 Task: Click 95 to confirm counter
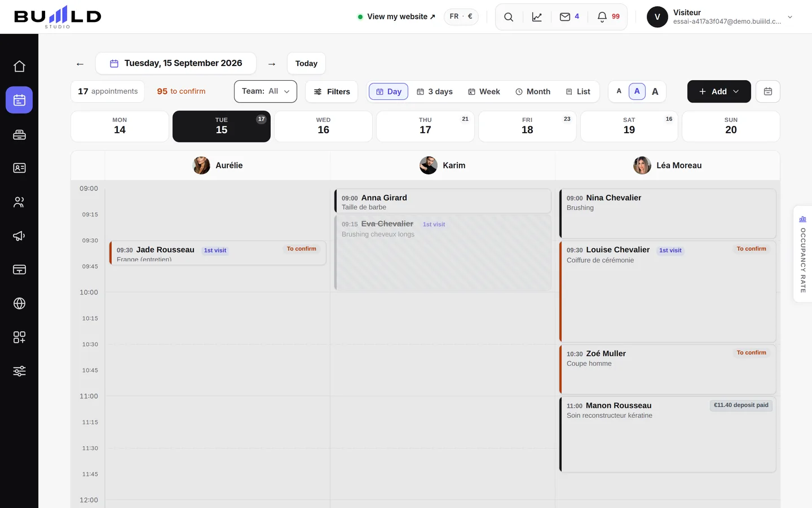(181, 91)
